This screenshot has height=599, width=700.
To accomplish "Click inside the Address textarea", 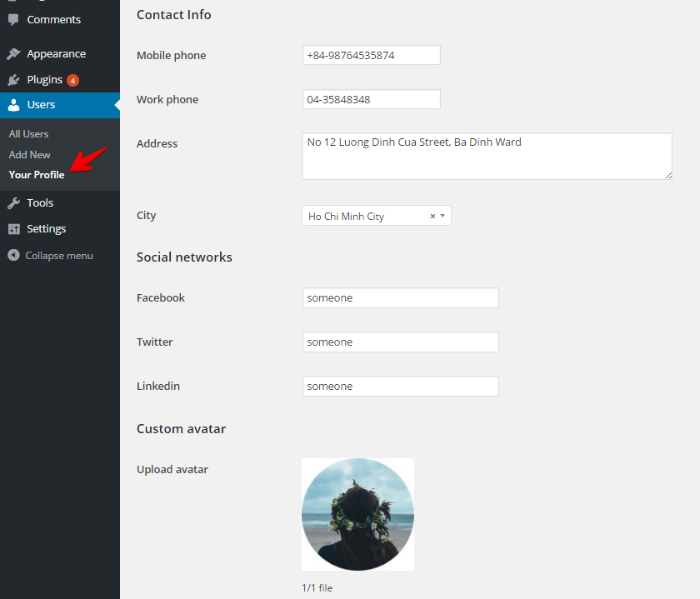I will (x=487, y=157).
